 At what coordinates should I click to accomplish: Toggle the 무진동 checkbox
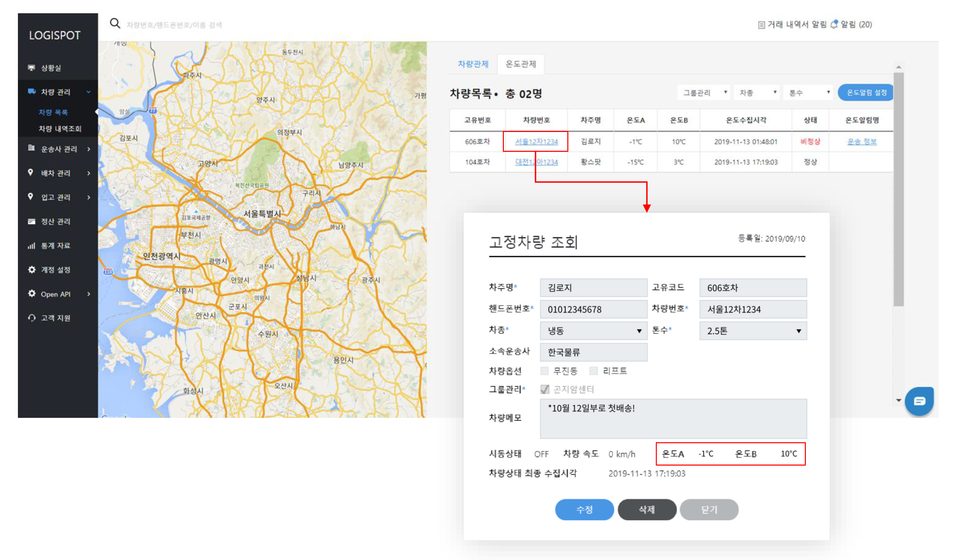(x=544, y=371)
